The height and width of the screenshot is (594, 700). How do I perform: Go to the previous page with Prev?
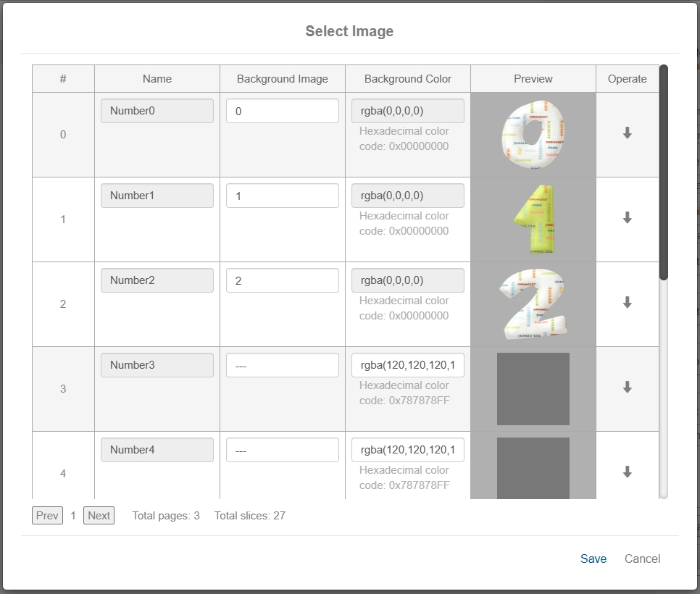pos(47,516)
